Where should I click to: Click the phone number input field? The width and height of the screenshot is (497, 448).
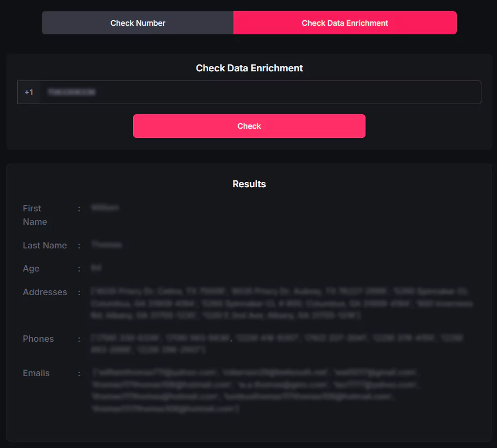point(260,92)
